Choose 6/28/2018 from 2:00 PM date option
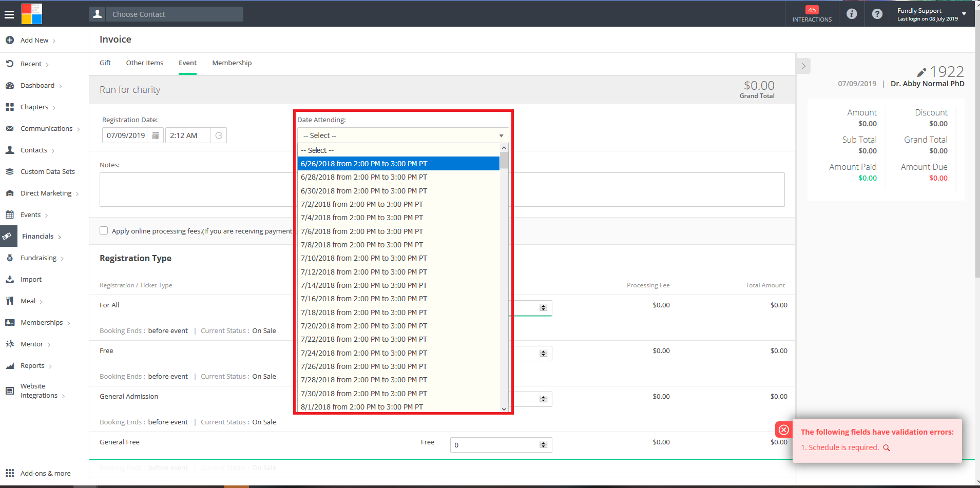Screen dimensions: 980x488 [x=398, y=177]
